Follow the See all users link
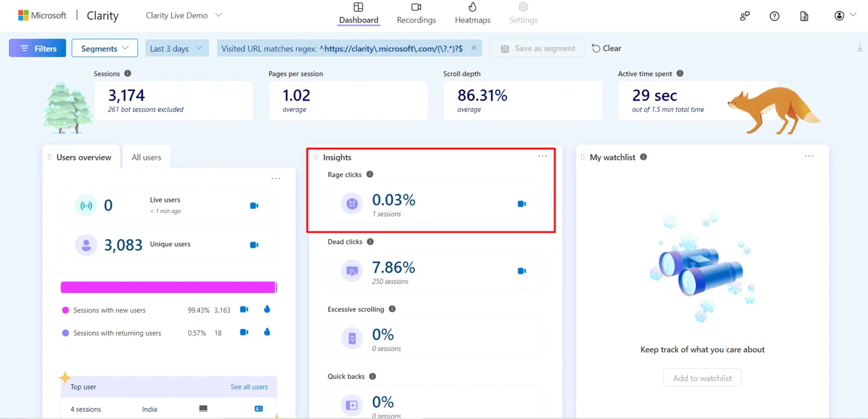 coord(249,387)
